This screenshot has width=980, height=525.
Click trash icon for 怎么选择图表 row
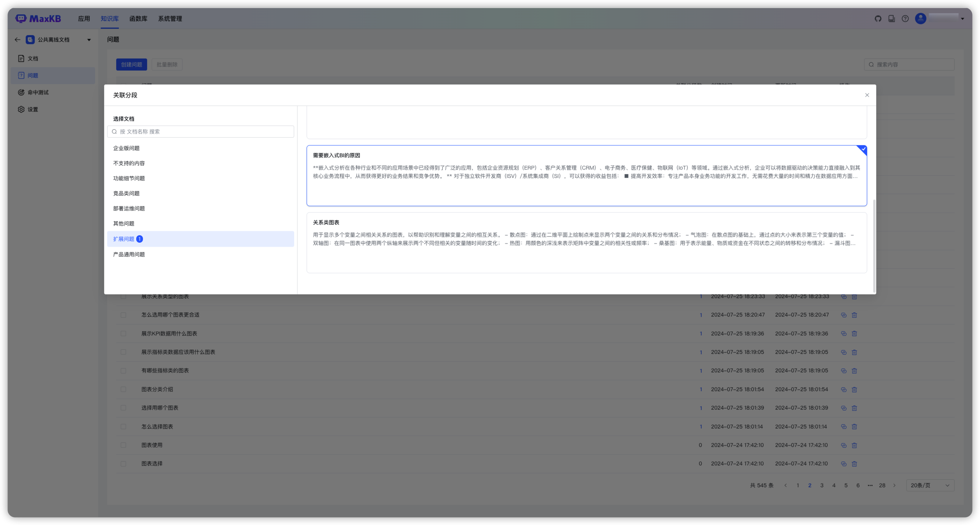(854, 427)
